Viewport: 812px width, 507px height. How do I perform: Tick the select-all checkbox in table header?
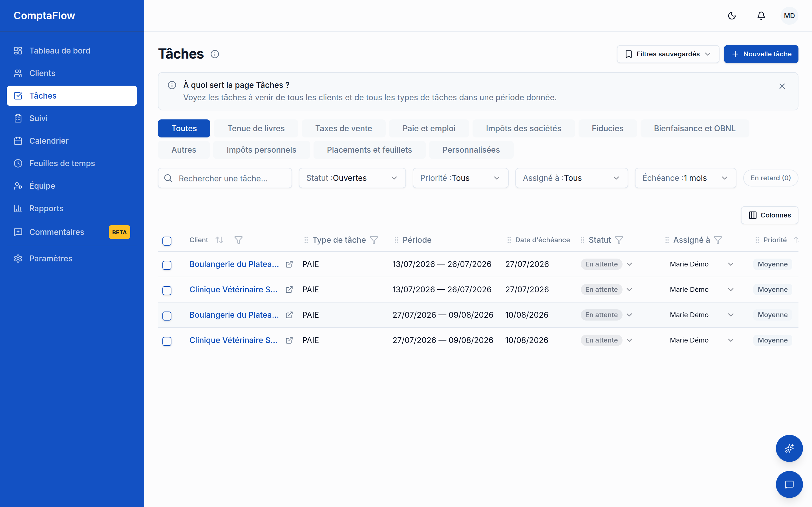(x=167, y=241)
